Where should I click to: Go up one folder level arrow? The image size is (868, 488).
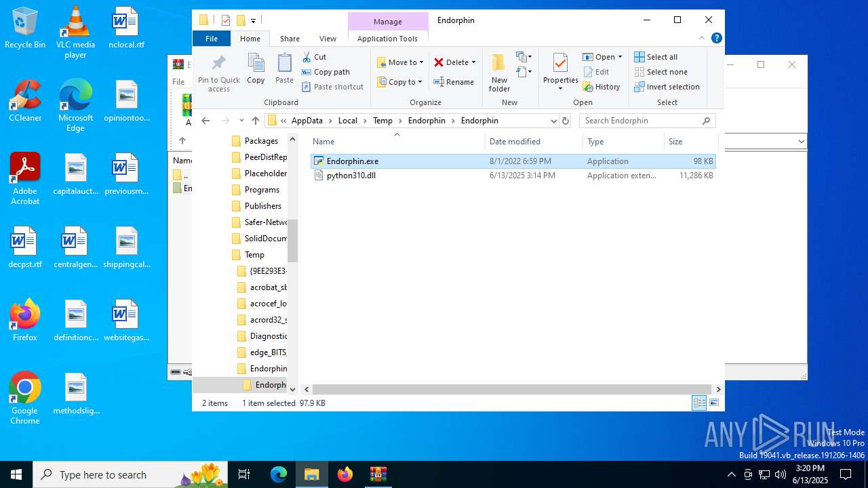pos(255,121)
